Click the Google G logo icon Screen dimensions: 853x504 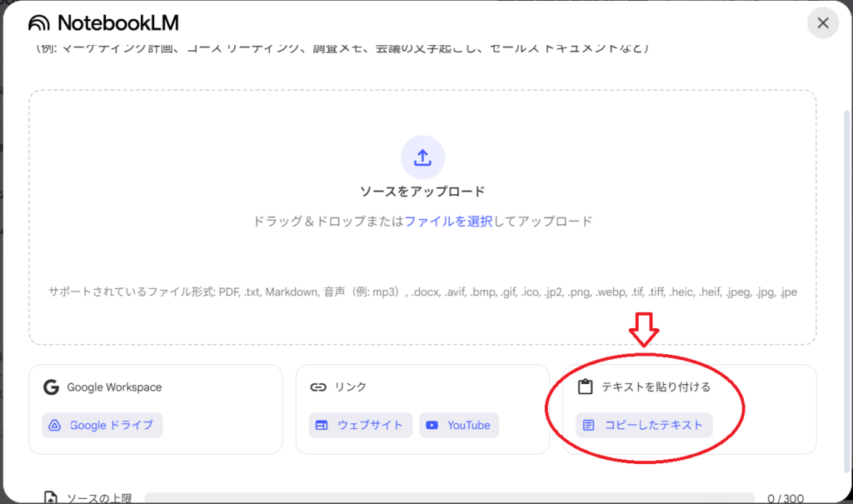click(x=51, y=387)
